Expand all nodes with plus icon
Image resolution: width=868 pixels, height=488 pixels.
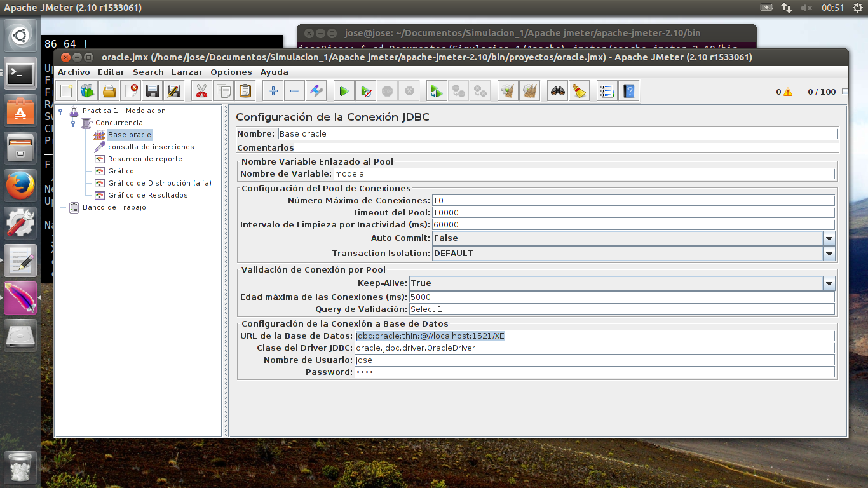point(273,91)
